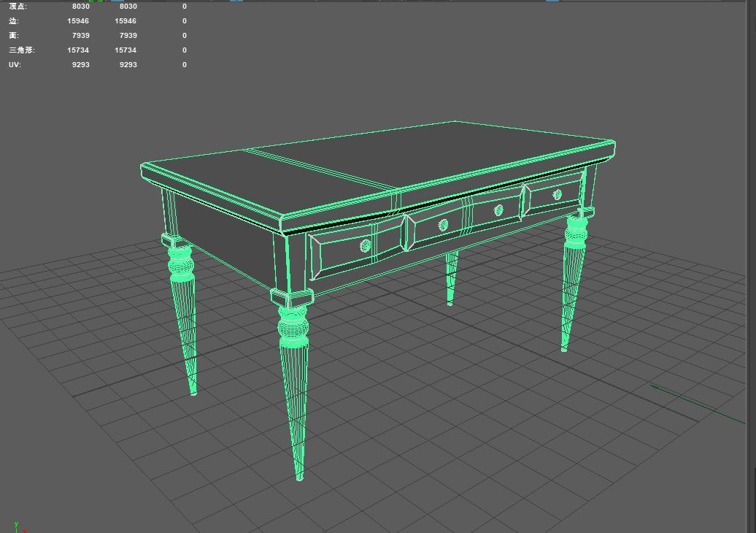Click the 0 value in the UV row

(x=184, y=64)
